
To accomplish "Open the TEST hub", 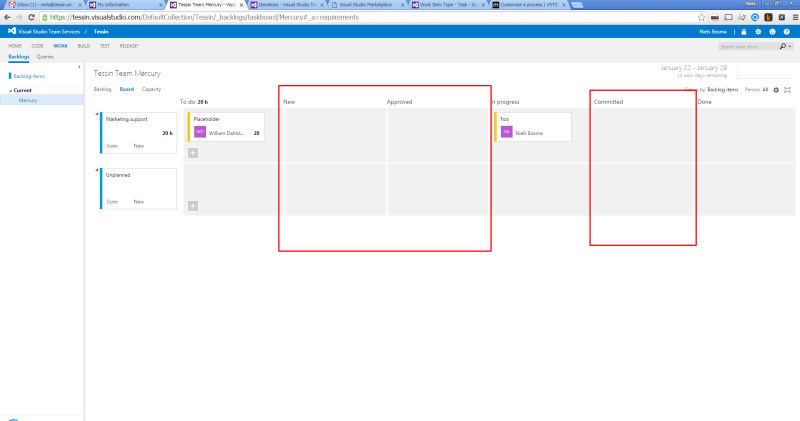I will [x=105, y=46].
